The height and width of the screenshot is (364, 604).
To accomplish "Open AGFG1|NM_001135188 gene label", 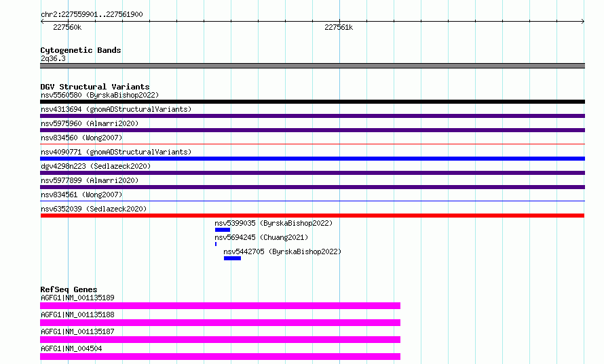I will pyautogui.click(x=77, y=315).
